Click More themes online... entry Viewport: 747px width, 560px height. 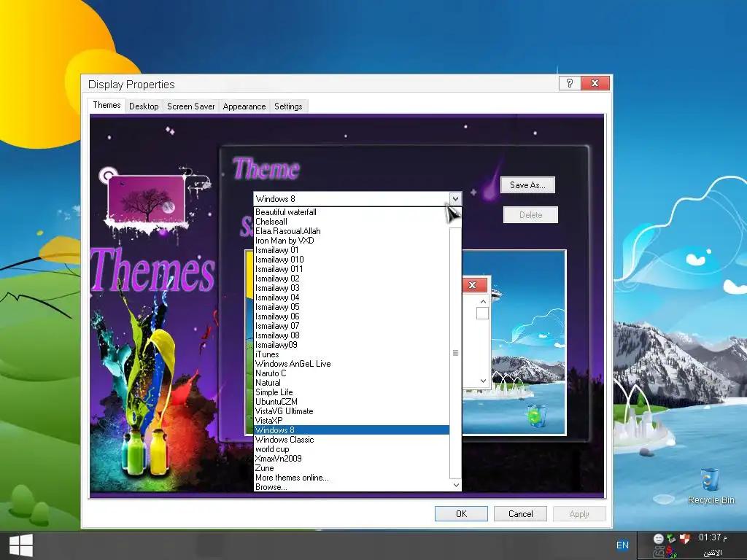pos(352,478)
